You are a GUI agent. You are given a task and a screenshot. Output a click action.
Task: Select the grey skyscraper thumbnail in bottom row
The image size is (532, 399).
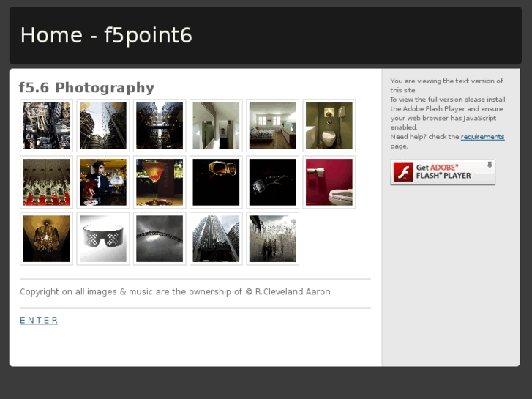(x=216, y=239)
